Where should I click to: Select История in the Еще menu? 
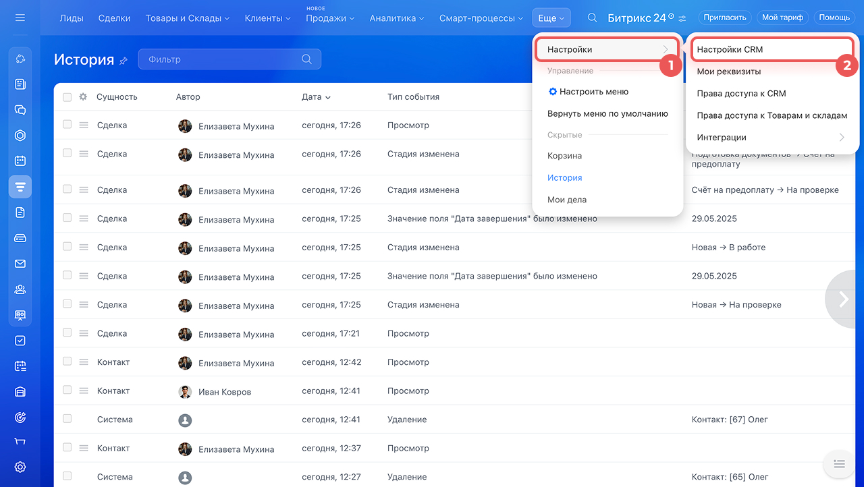click(564, 178)
